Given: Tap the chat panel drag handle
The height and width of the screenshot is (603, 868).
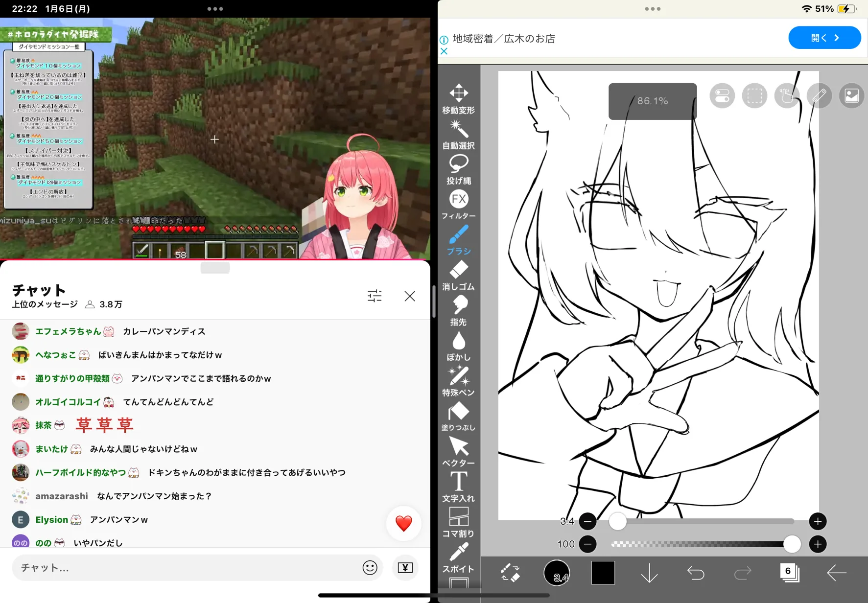Looking at the screenshot, I should coord(215,268).
